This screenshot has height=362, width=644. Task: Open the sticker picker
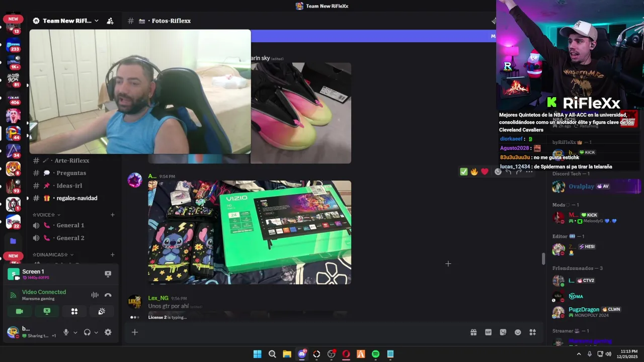(x=503, y=332)
